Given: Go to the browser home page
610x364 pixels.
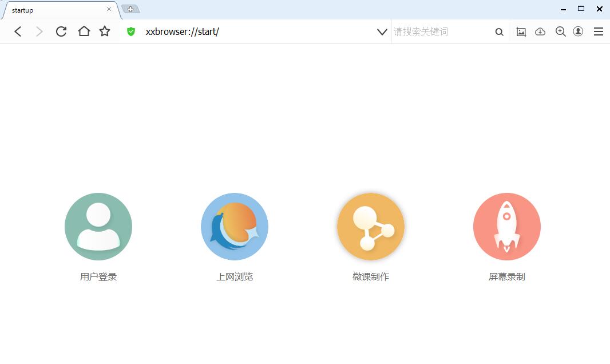Looking at the screenshot, I should pos(84,31).
